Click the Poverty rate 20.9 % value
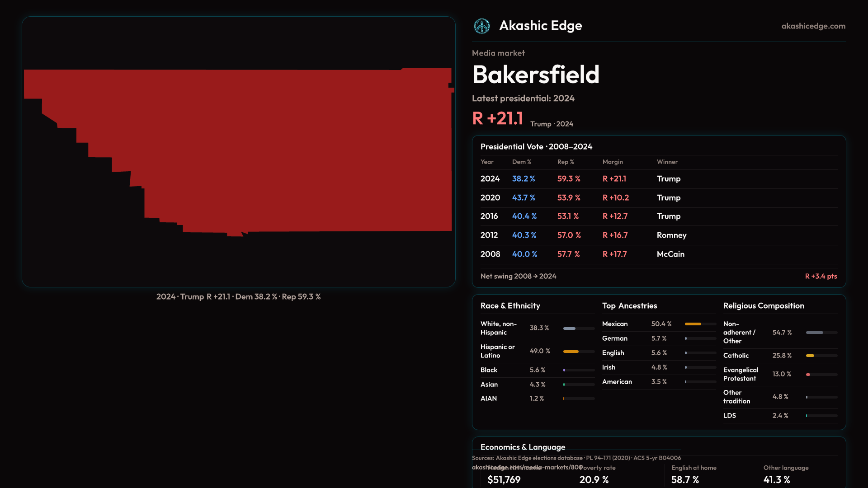 click(x=594, y=480)
